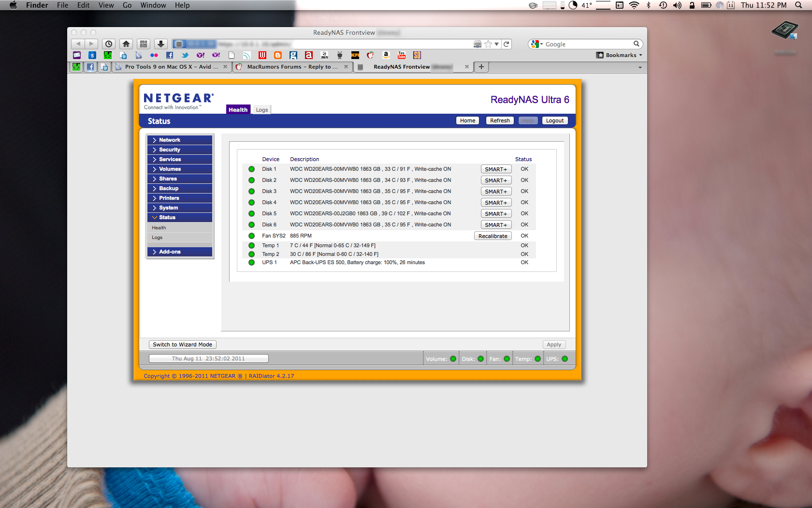The image size is (812, 508).
Task: Open the Twitter bird bookmark
Action: coord(185,55)
